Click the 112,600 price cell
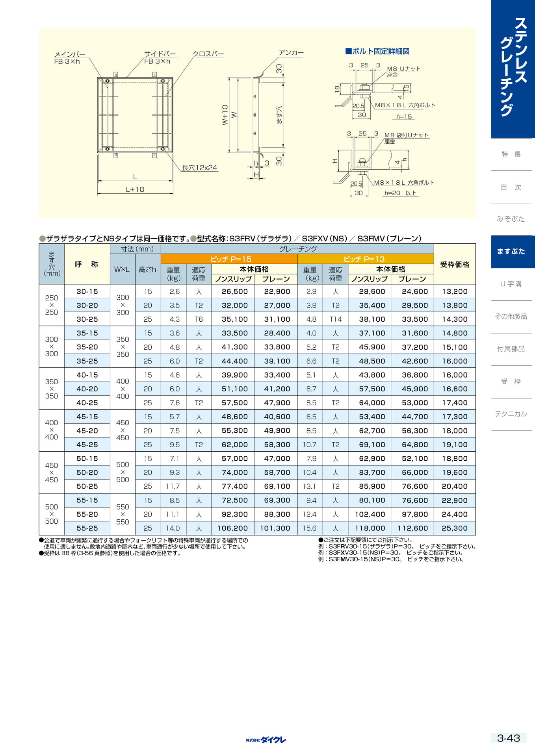 tap(412, 528)
